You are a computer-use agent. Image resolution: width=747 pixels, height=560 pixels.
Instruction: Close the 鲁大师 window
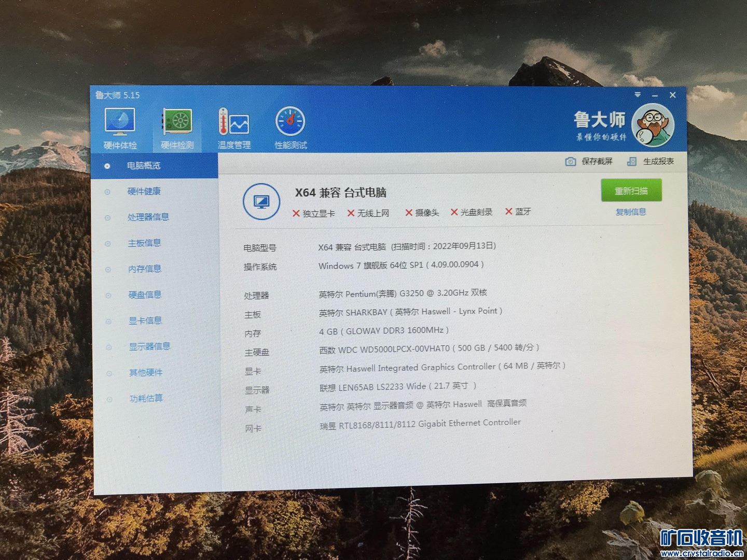(x=672, y=95)
